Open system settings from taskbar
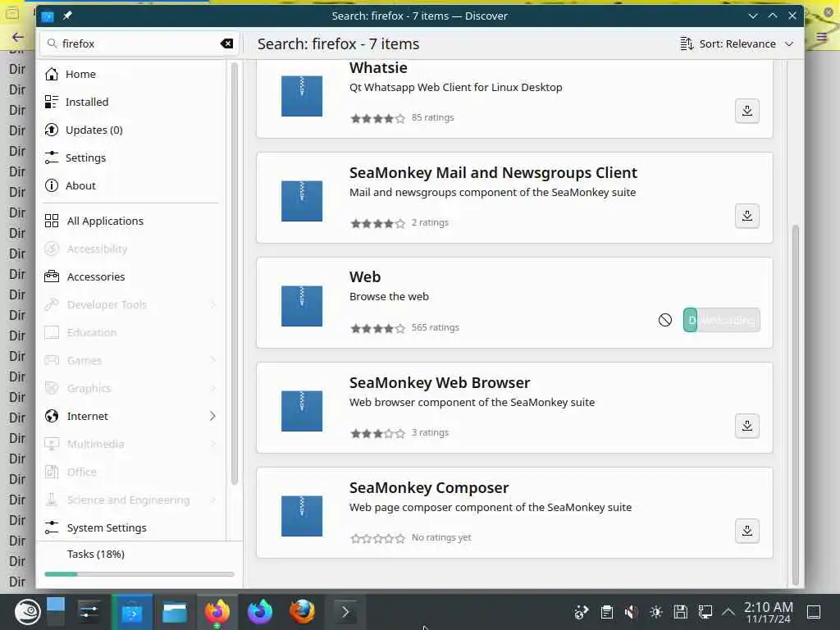The image size is (840, 630). pos(89,612)
